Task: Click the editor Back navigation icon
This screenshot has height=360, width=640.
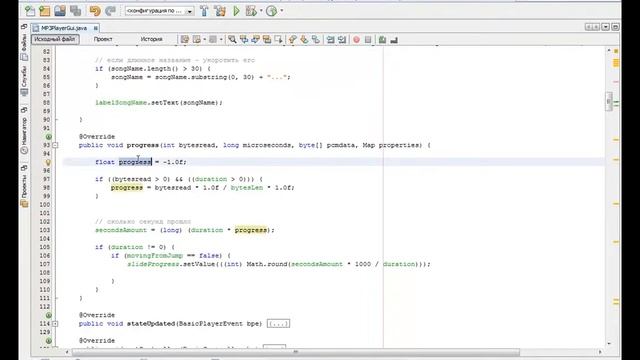Action: pos(197,40)
